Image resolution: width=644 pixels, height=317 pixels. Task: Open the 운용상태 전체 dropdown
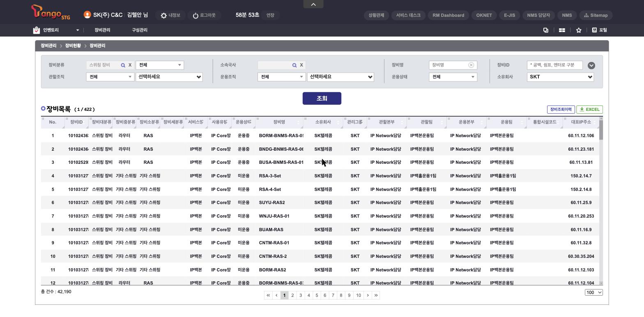coord(453,77)
